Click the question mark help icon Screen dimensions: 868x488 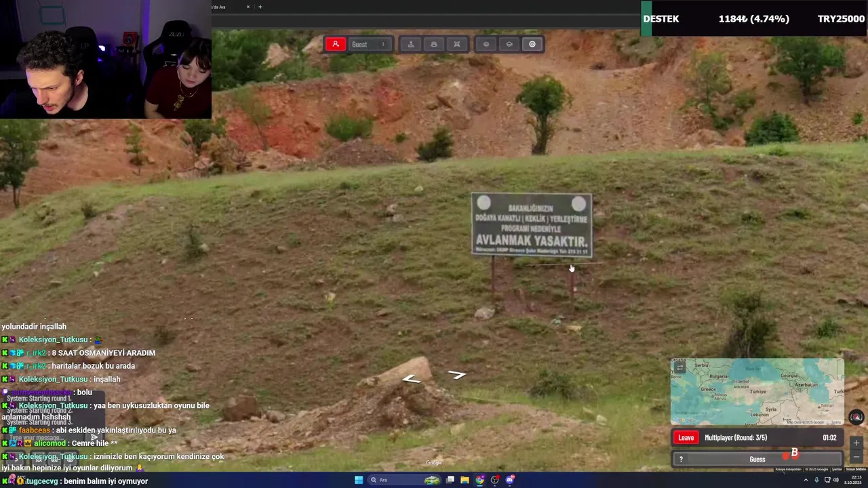point(681,460)
